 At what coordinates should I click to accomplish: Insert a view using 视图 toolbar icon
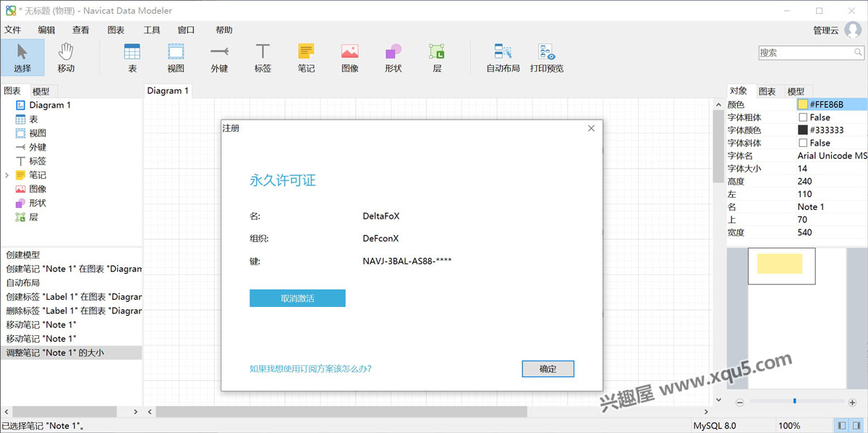(176, 57)
